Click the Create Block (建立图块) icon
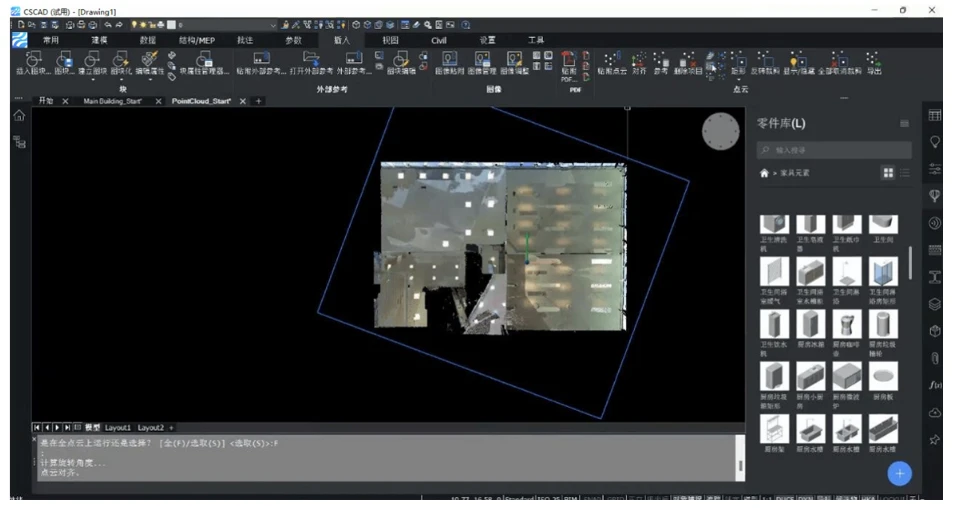 click(92, 59)
